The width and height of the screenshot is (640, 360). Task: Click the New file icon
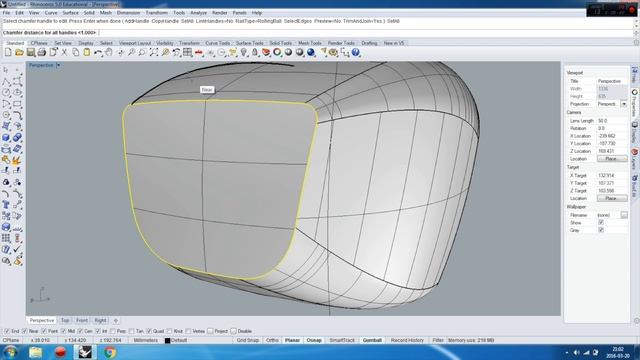(8, 52)
